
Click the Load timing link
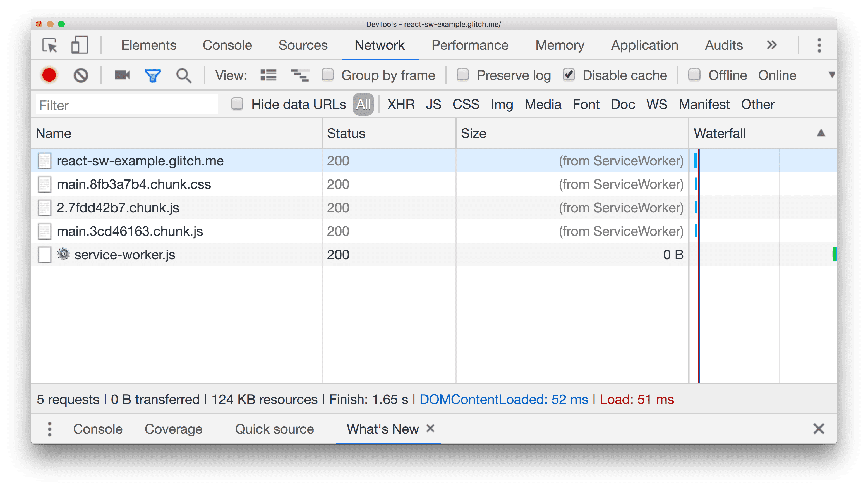634,399
